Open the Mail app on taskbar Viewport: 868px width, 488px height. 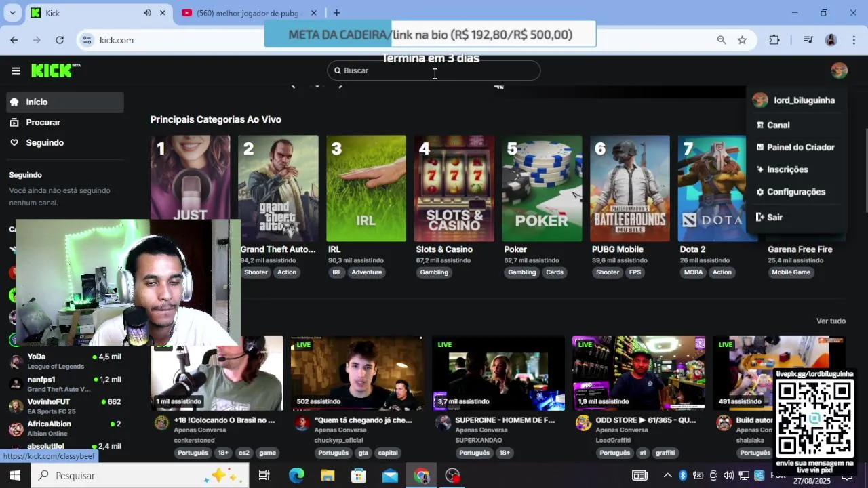(x=390, y=476)
